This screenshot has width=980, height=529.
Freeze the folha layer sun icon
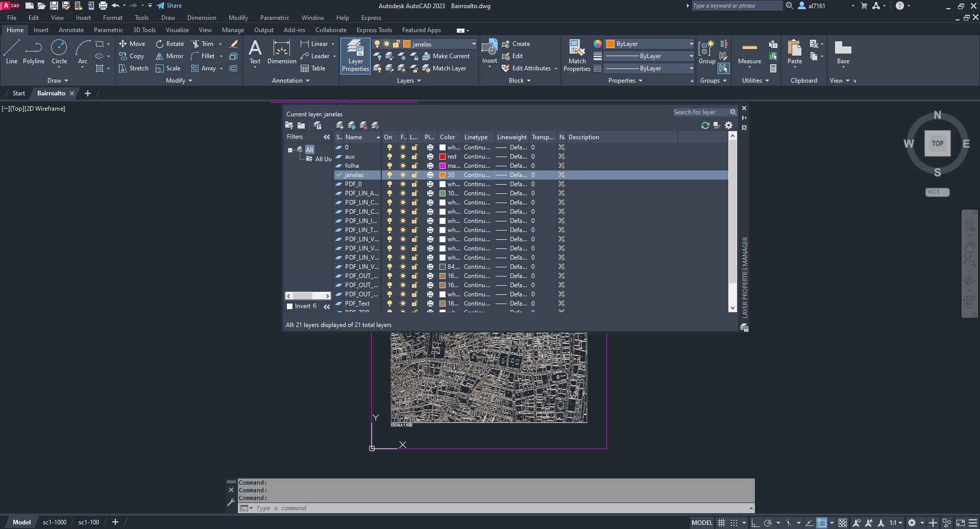pyautogui.click(x=403, y=166)
